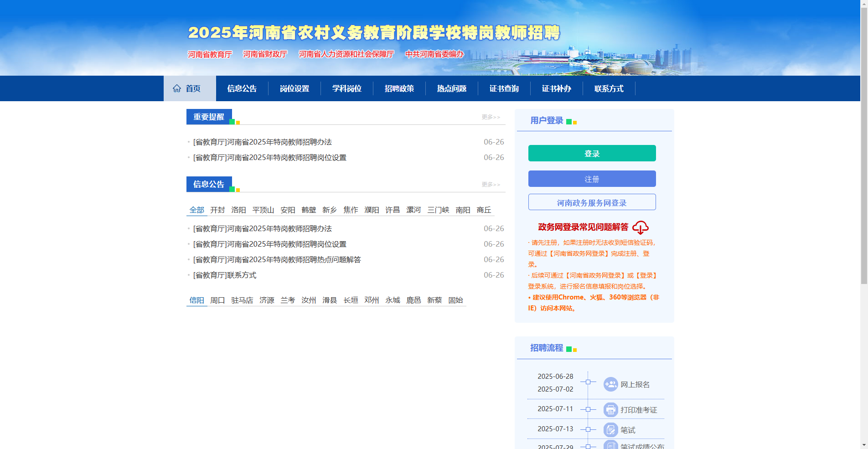Select the 信阳 region filter tab
This screenshot has height=449, width=868.
(x=196, y=300)
